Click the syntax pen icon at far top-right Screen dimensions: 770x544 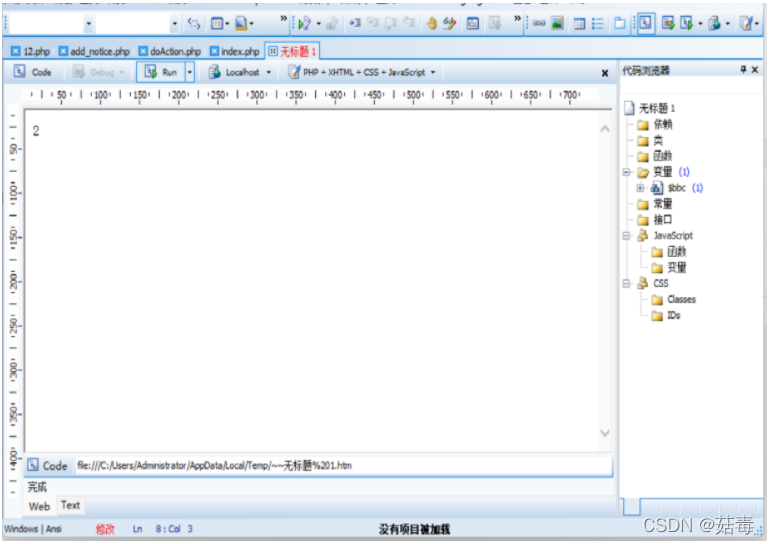746,23
